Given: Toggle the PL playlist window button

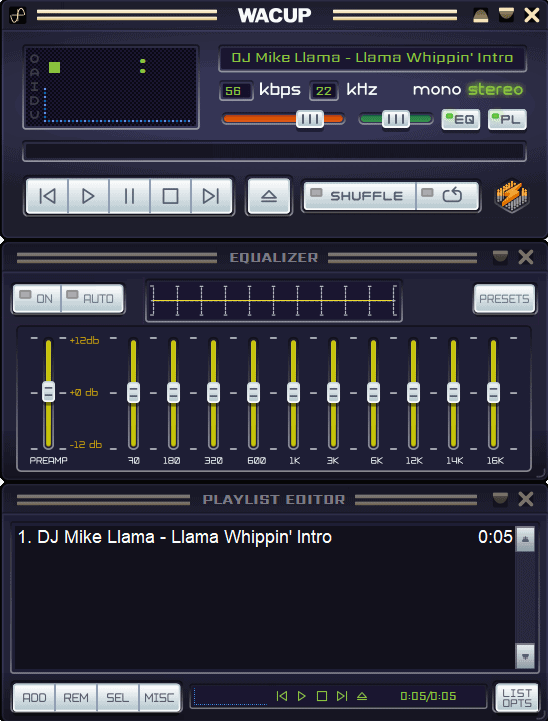Looking at the screenshot, I should 507,120.
